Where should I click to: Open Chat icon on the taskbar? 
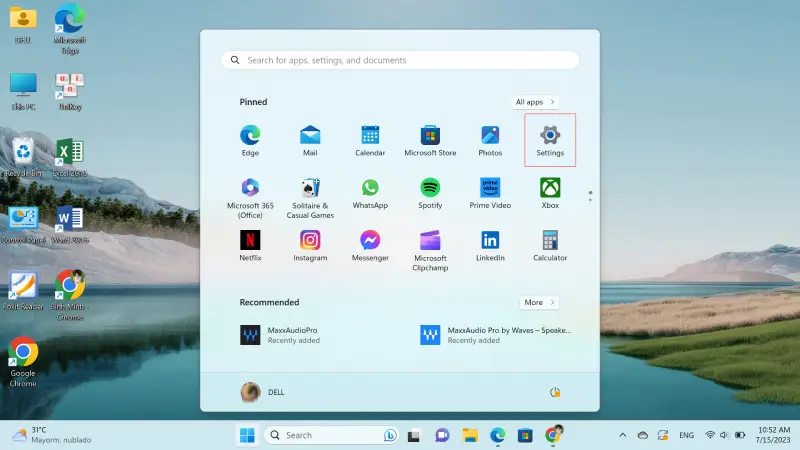(x=442, y=435)
